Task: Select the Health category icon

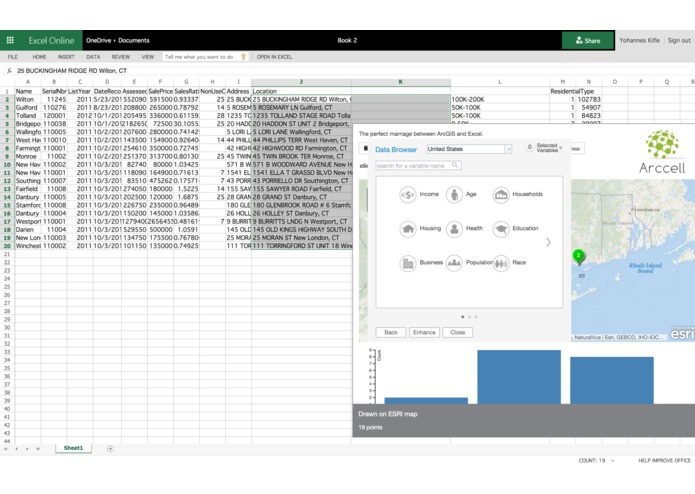Action: click(x=454, y=229)
